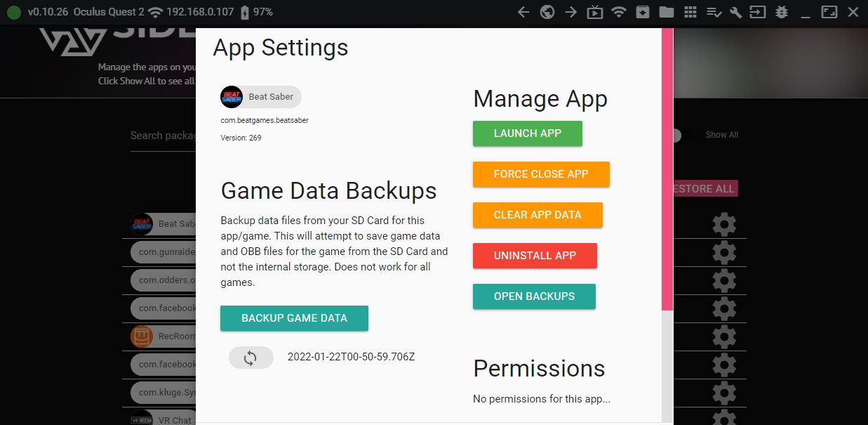This screenshot has height=425, width=868.
Task: Select Uninstall App
Action: coord(535,256)
